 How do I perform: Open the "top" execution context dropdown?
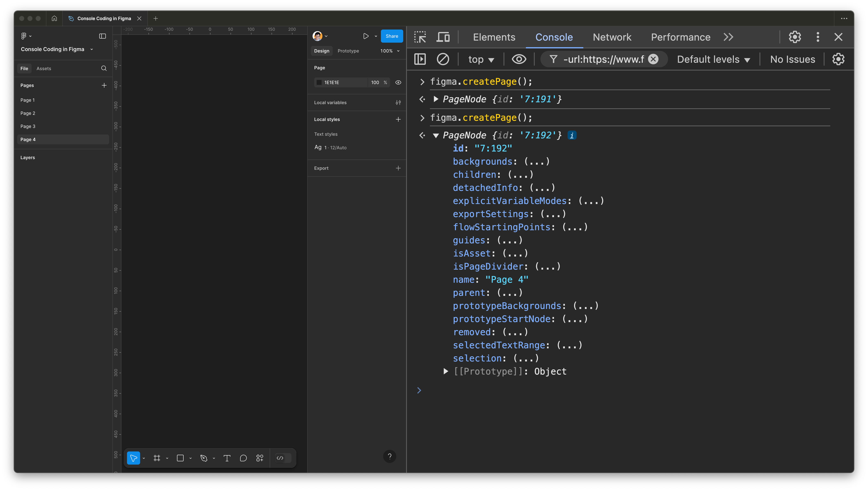(481, 59)
